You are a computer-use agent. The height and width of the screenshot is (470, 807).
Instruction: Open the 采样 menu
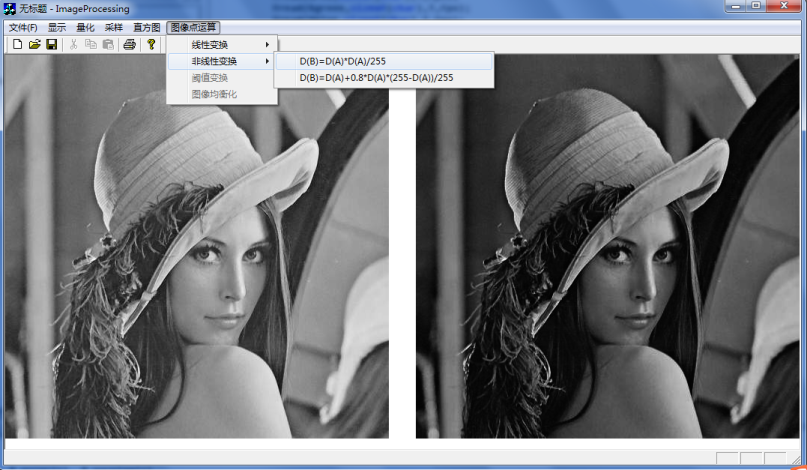point(114,27)
